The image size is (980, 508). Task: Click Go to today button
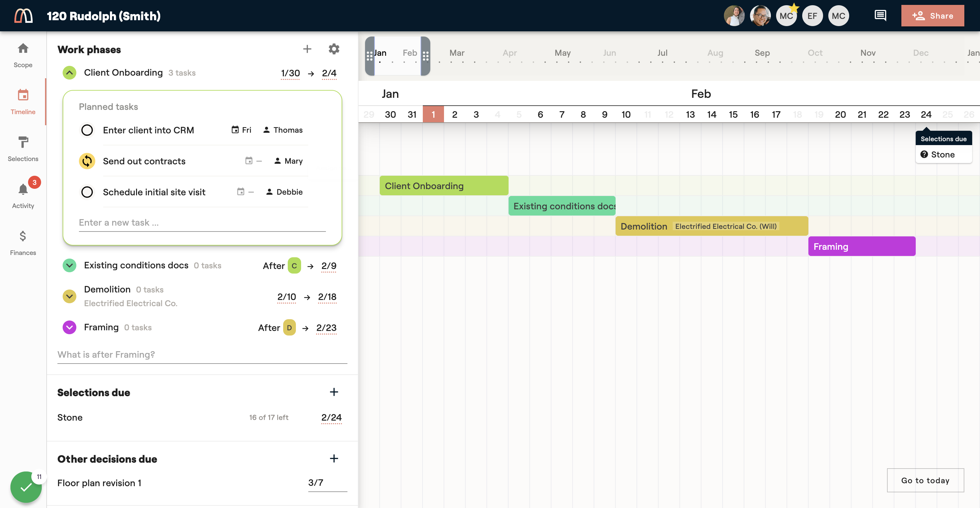(925, 480)
